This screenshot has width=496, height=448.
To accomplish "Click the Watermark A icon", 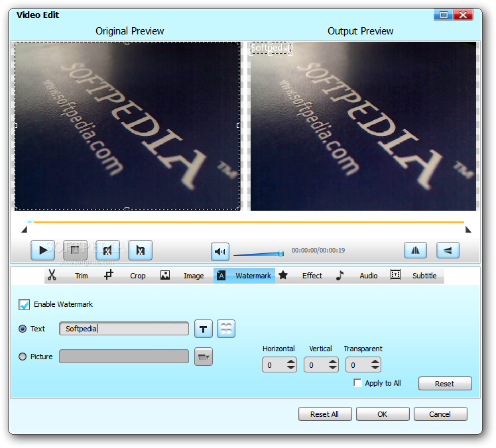I will coord(221,276).
